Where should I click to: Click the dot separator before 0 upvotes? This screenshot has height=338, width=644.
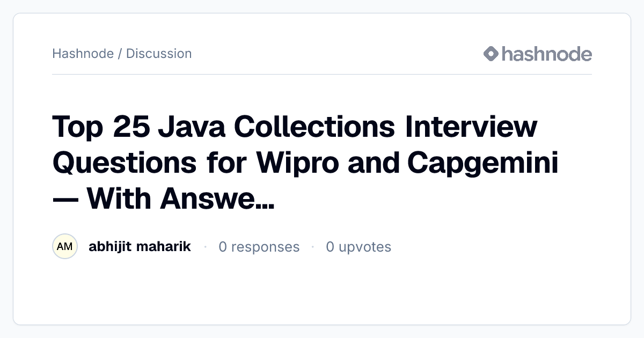(x=313, y=247)
